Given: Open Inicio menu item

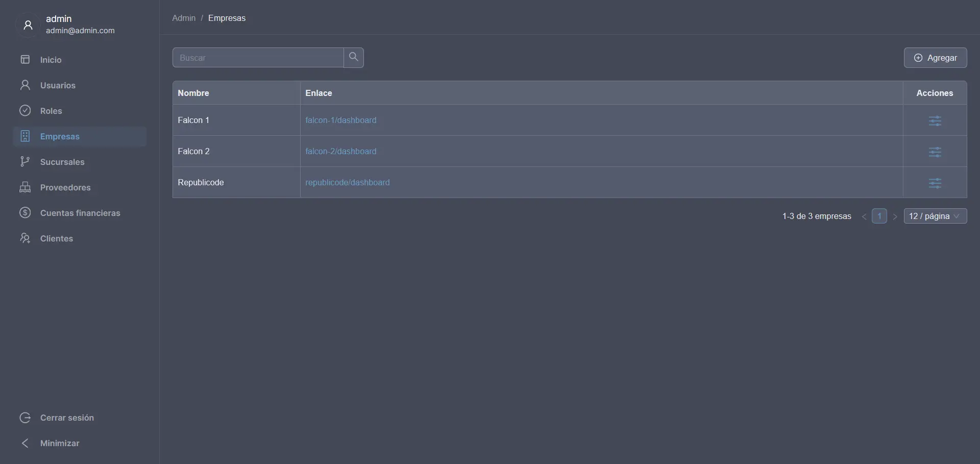Looking at the screenshot, I should click(80, 60).
